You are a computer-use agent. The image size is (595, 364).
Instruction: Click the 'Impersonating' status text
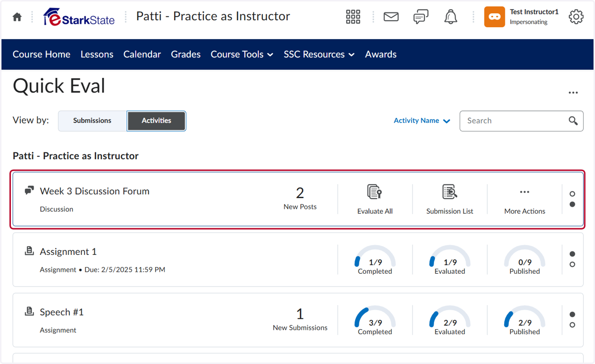click(x=529, y=22)
